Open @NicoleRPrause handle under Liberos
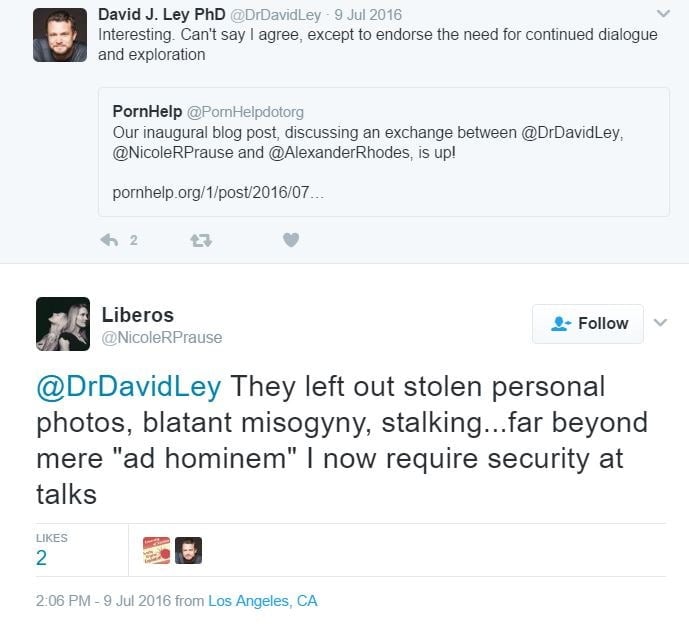Screen dimensions: 689x627 point(161,338)
